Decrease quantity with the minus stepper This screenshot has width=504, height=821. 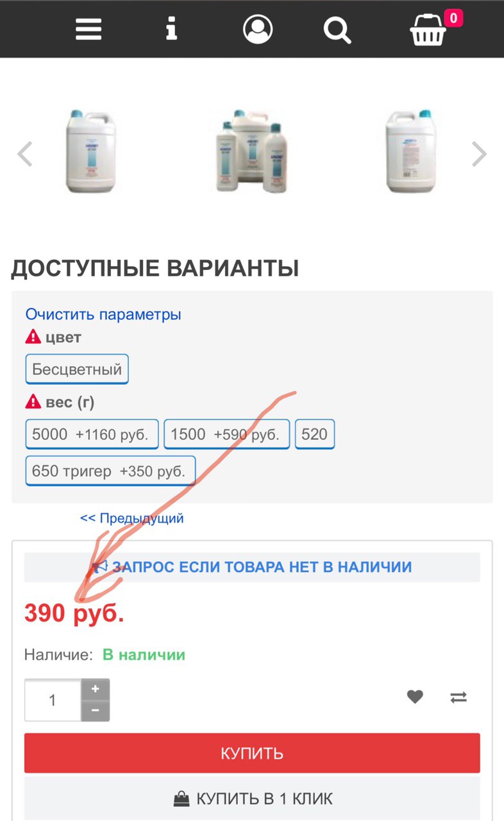click(x=96, y=711)
